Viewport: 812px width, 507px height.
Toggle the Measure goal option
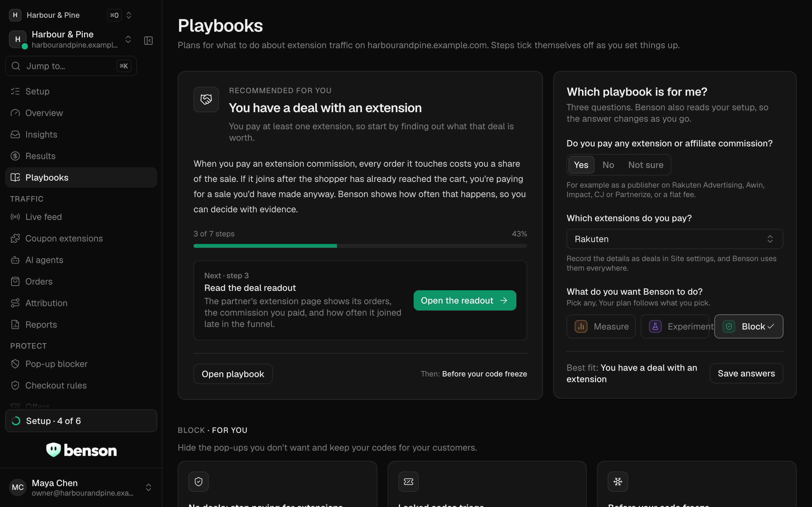[601, 326]
